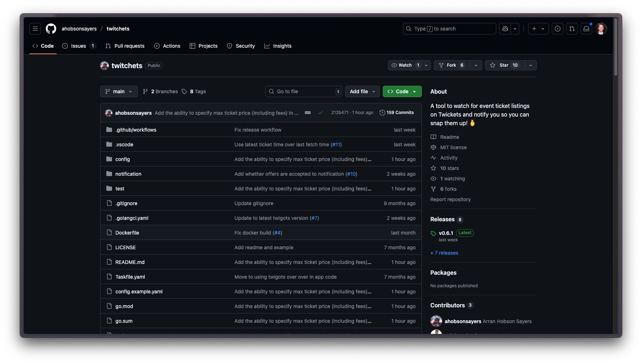This screenshot has height=364, width=642.
Task: Open pull requests icon in header
Action: 572,29
